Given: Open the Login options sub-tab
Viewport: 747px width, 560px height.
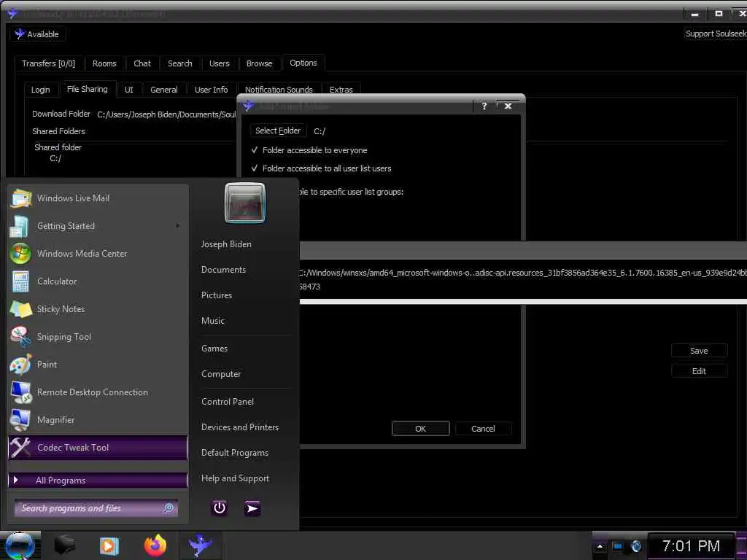Looking at the screenshot, I should pyautogui.click(x=41, y=90).
